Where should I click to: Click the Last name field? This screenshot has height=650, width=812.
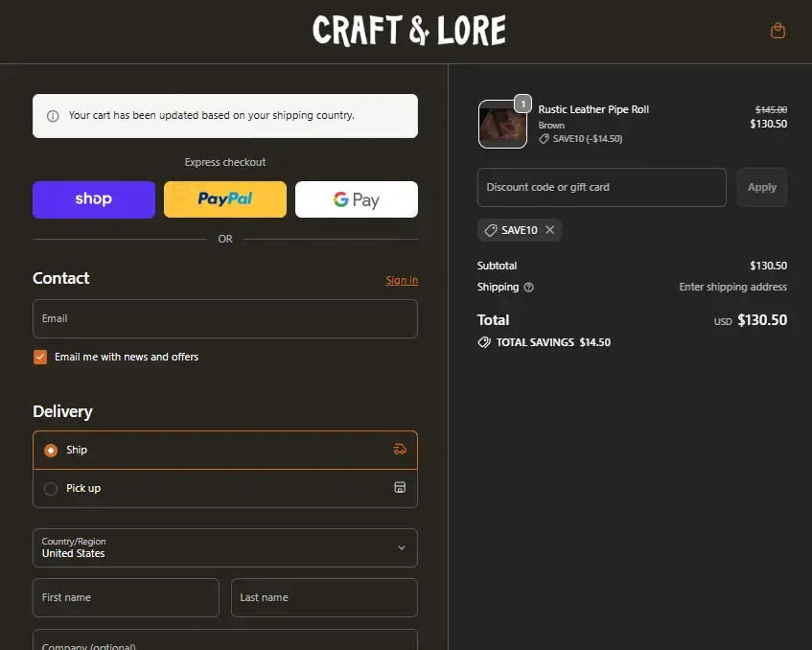324,597
